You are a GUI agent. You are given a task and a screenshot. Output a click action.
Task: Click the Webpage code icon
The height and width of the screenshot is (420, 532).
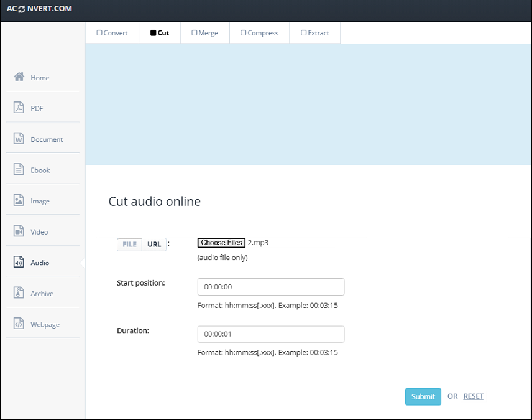click(x=19, y=324)
